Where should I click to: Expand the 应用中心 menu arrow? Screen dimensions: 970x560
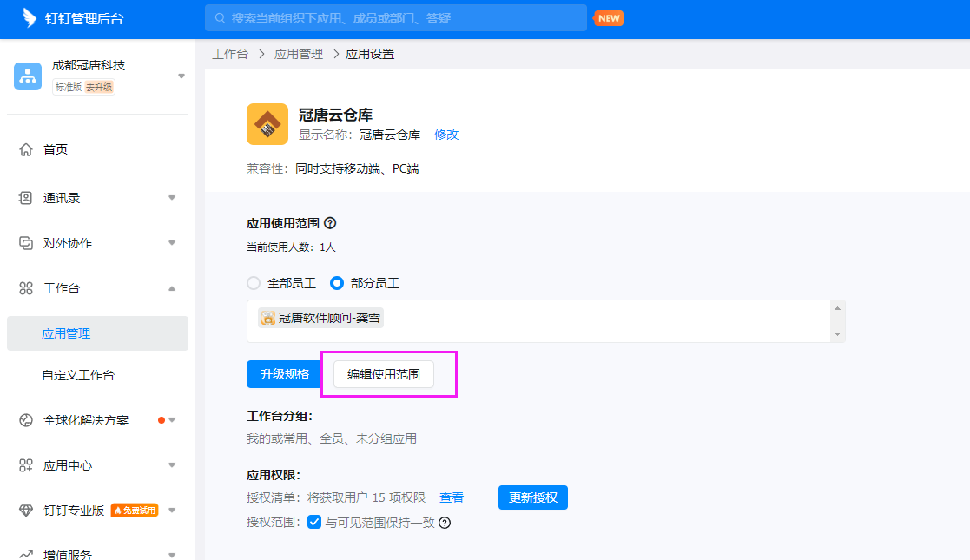172,465
